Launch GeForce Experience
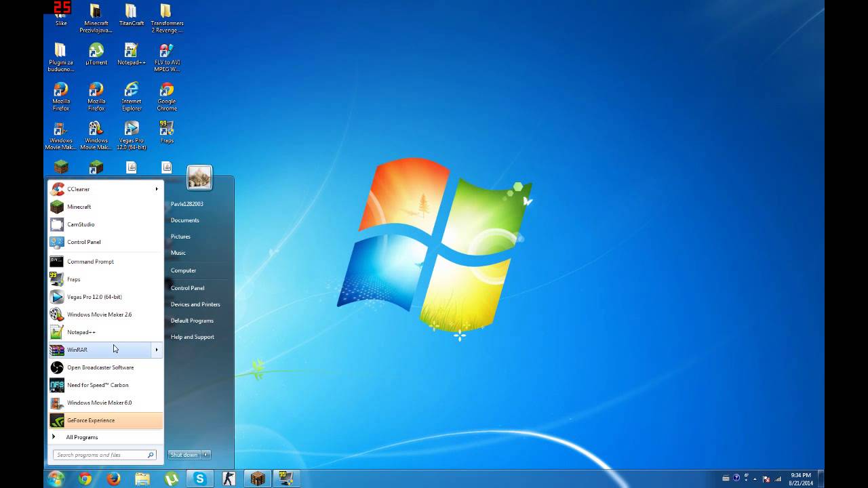868x488 pixels. click(x=106, y=420)
